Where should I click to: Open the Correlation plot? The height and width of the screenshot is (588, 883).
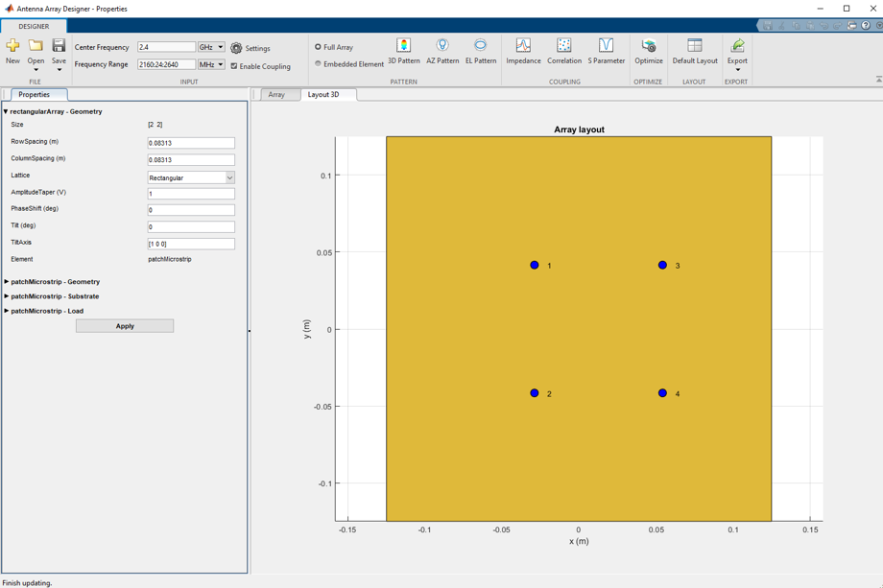click(x=563, y=51)
